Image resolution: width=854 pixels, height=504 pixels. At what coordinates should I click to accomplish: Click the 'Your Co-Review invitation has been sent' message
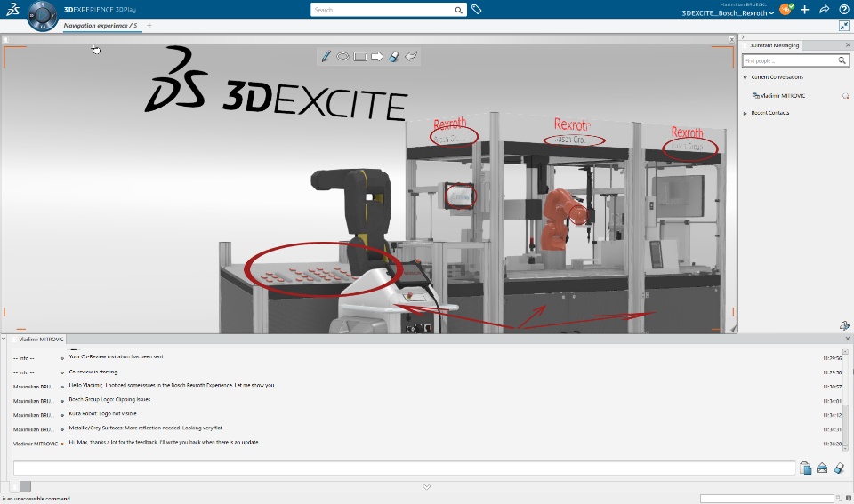click(116, 356)
